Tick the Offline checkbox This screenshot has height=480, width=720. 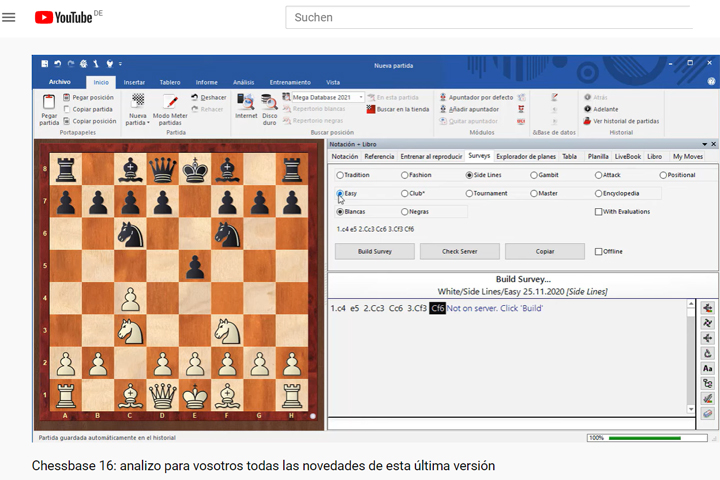coord(599,251)
